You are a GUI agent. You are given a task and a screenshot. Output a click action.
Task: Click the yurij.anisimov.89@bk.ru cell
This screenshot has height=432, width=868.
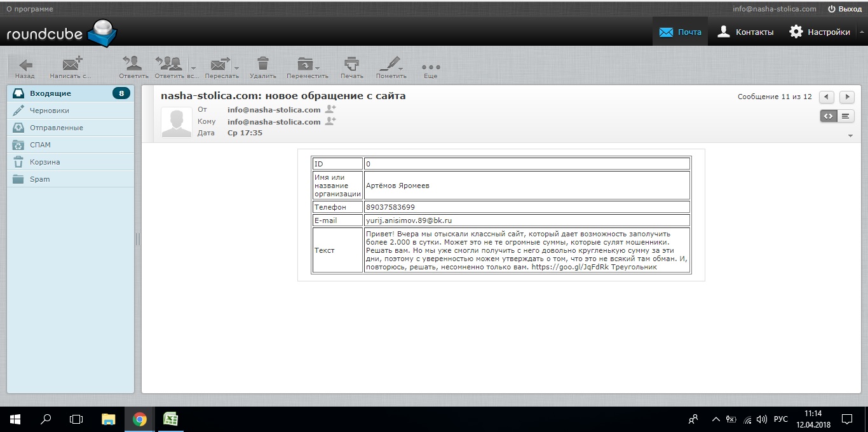[x=527, y=220]
